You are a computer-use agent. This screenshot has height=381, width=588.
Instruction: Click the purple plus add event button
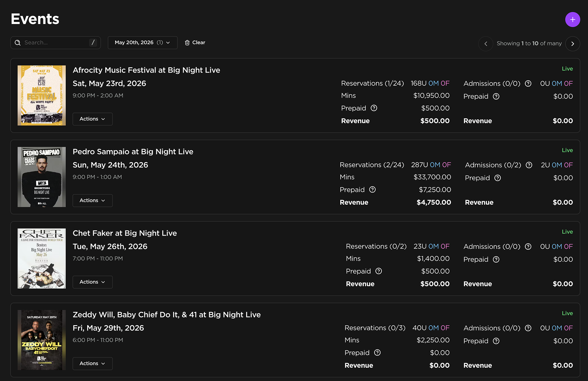pos(573,19)
